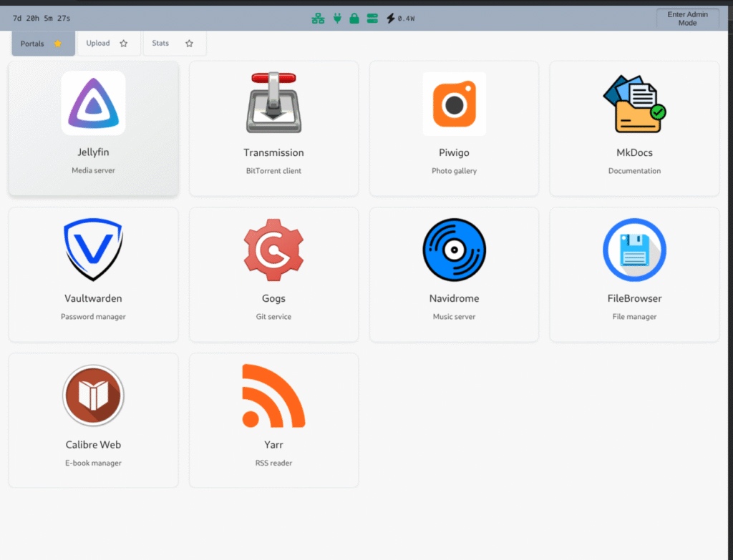
Task: Click the Yarr RSS feed icon
Action: [273, 396]
